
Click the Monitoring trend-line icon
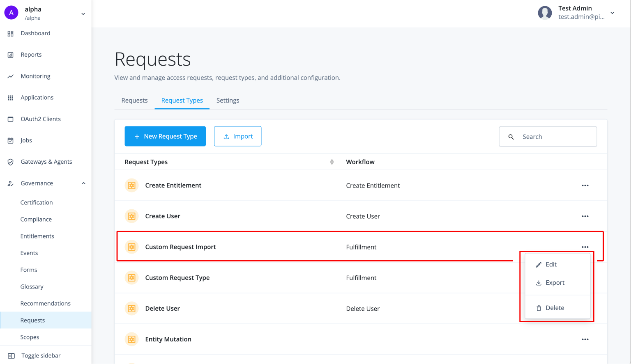coord(11,76)
